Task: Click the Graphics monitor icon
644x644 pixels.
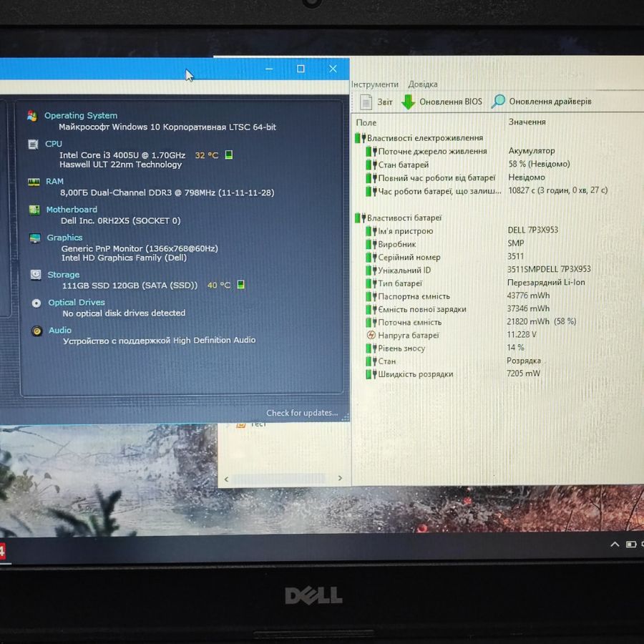Action: [x=35, y=238]
